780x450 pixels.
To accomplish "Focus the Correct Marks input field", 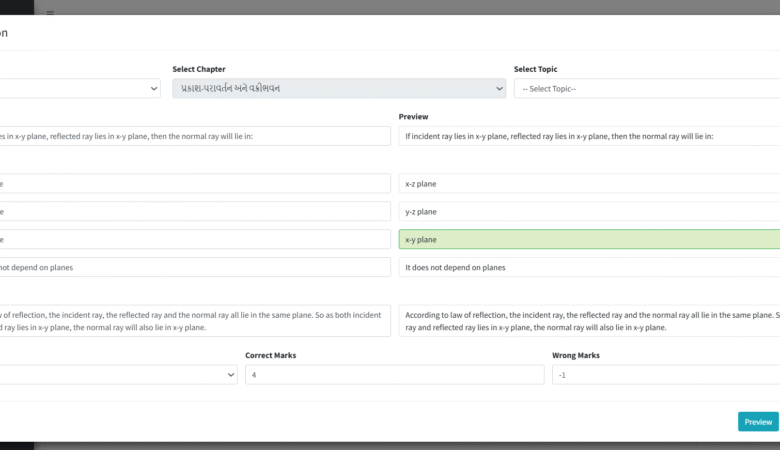I will pos(394,374).
